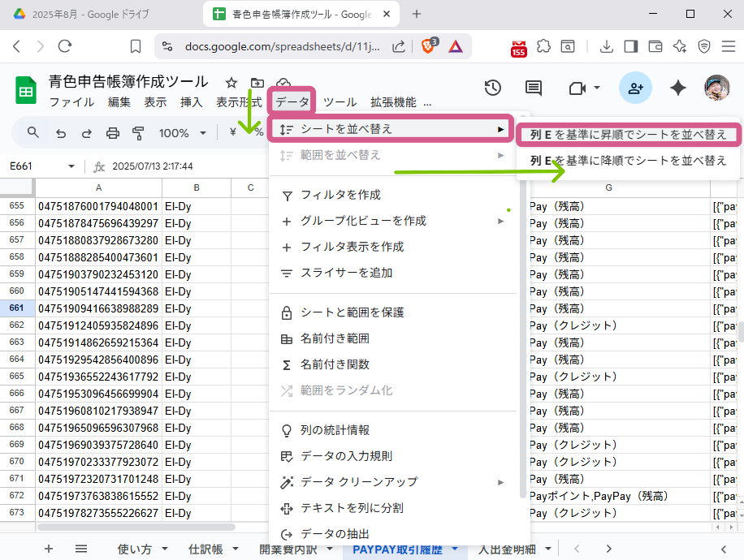This screenshot has width=744, height=560.
Task: Open search with the magnifying glass icon
Action: (32, 132)
